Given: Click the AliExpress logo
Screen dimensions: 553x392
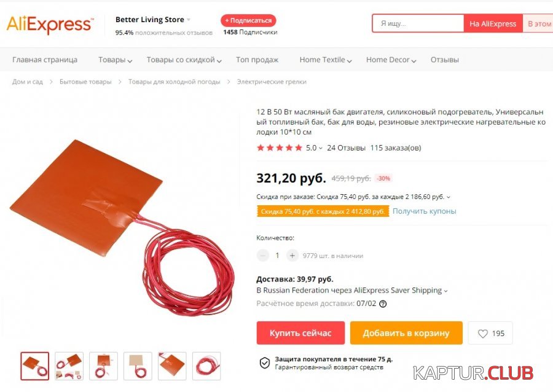Looking at the screenshot, I should [50, 25].
